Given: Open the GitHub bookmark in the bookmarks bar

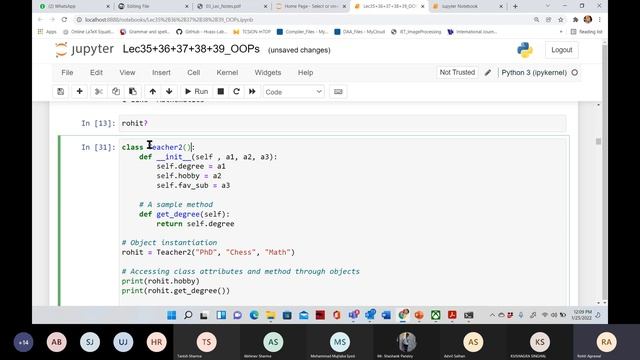Looking at the screenshot, I should tap(202, 31).
